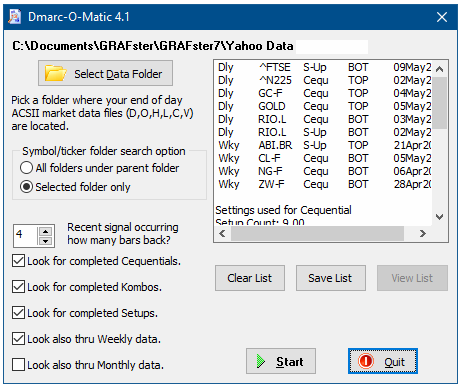Viewport: 461px width, 387px height.
Task: Click the Start button with green arrow
Action: pos(281,361)
